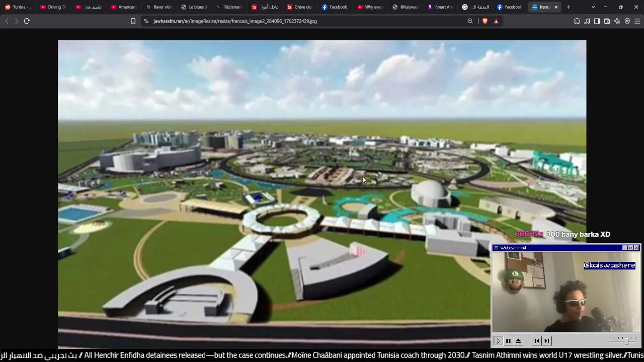Switch to the Le blues tab
The image size is (644, 362).
194,7
